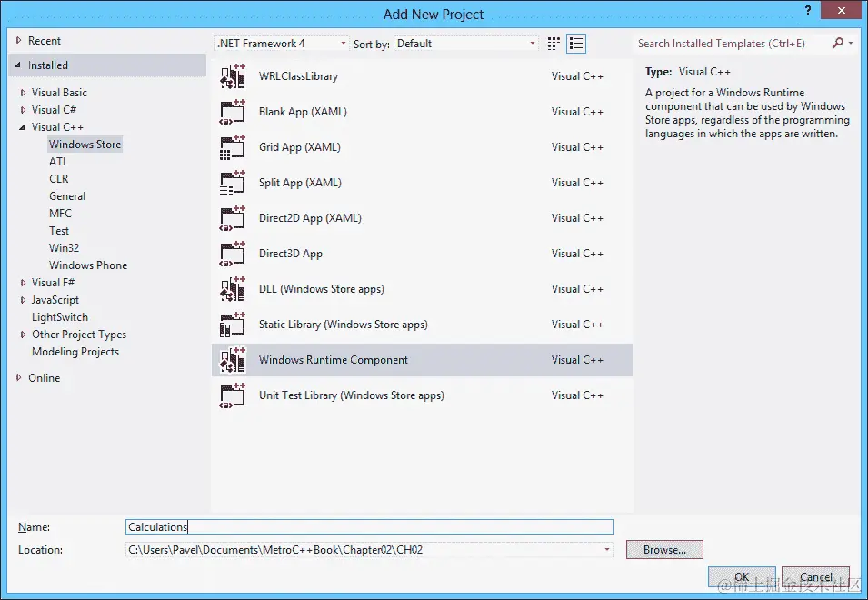This screenshot has height=600, width=868.
Task: Click the Unit Test Library template icon
Action: pyautogui.click(x=233, y=395)
